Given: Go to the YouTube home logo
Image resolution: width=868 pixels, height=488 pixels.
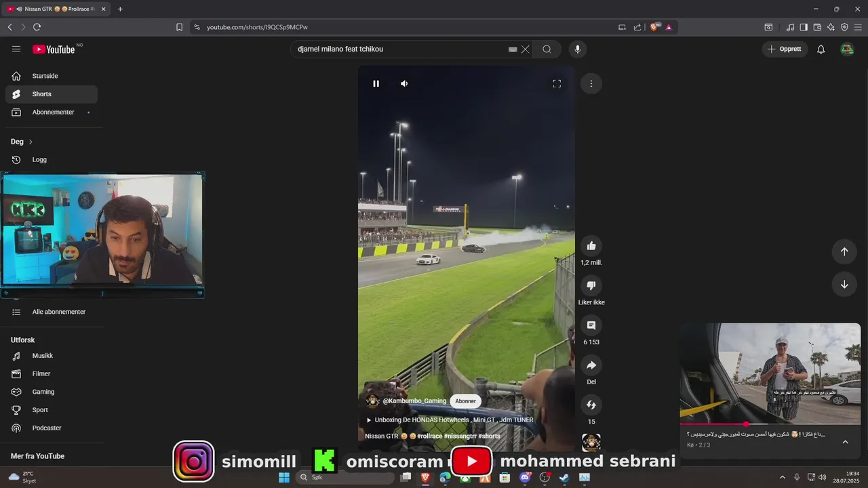Looking at the screenshot, I should click(54, 49).
